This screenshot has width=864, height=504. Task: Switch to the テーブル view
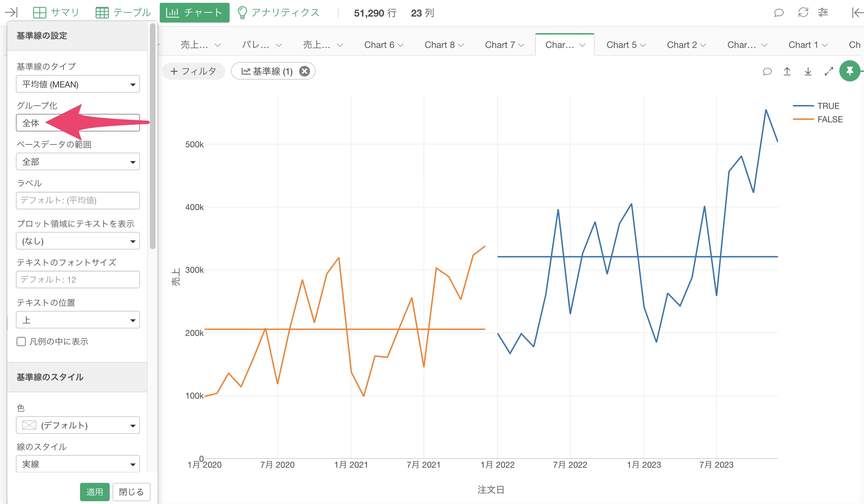click(123, 13)
